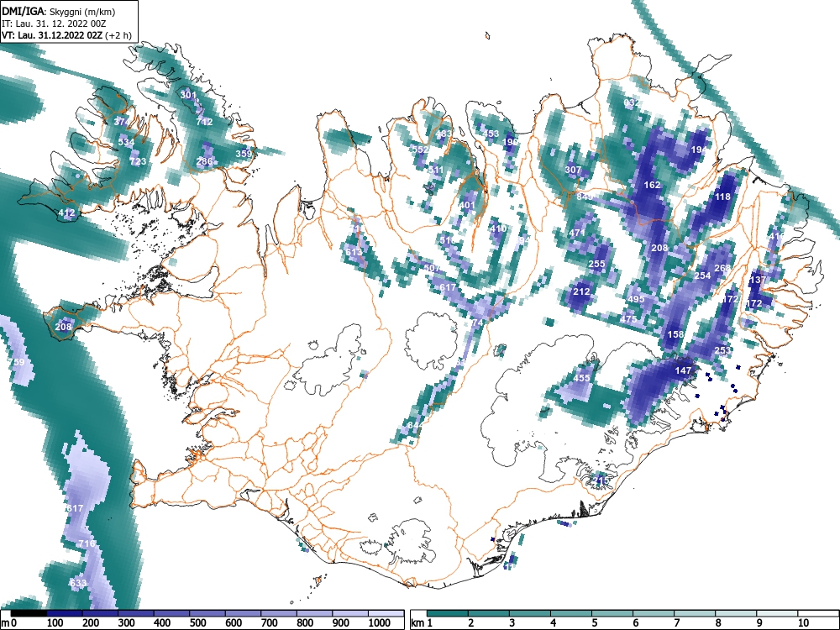The height and width of the screenshot is (630, 840).
Task: Select the map visibility value 552
Action: 419,150
